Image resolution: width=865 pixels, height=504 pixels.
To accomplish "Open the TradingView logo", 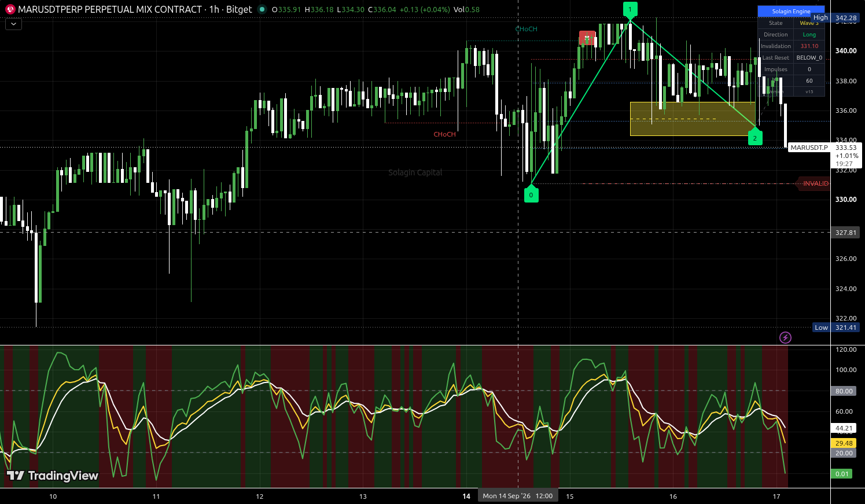I will click(x=53, y=476).
